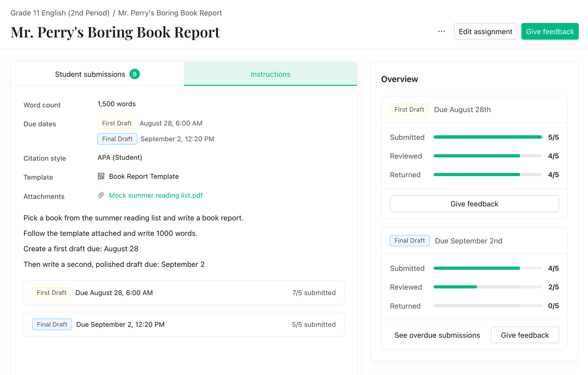Click the page title heading
The width and height of the screenshot is (588, 375).
[115, 32]
